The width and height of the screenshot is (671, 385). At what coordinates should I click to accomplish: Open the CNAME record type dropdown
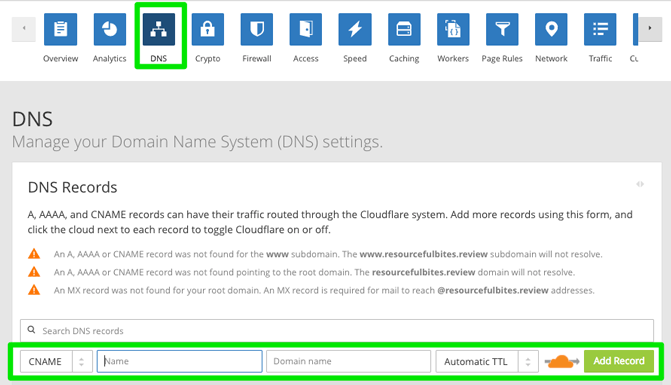click(56, 361)
